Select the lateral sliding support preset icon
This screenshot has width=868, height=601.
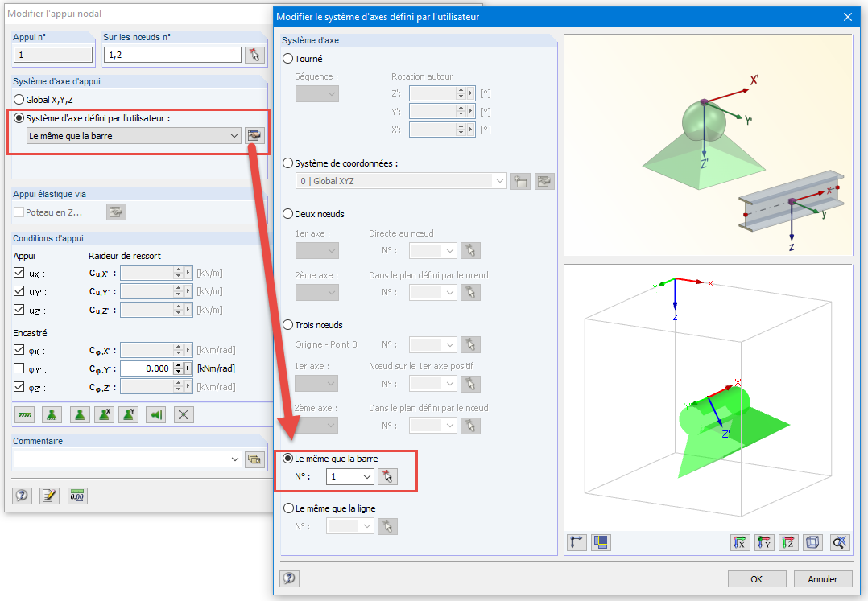click(157, 414)
